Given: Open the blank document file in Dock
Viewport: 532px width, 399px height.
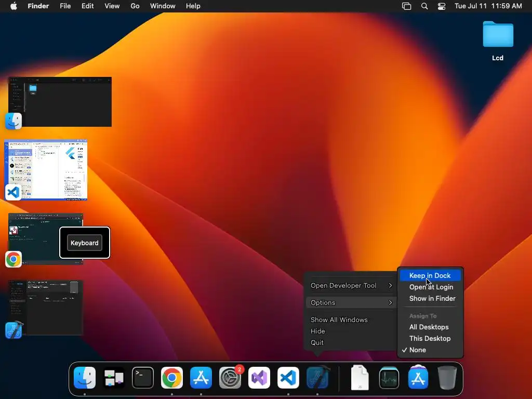Looking at the screenshot, I should 360,378.
